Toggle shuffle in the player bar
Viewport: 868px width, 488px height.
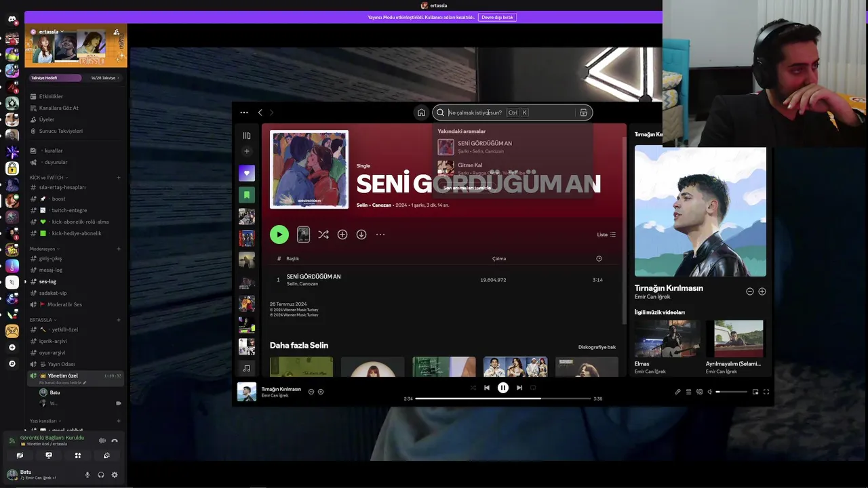pos(473,388)
